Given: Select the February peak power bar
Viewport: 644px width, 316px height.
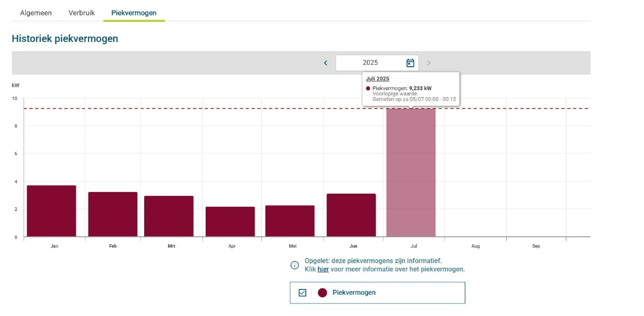Looking at the screenshot, I should (x=113, y=214).
